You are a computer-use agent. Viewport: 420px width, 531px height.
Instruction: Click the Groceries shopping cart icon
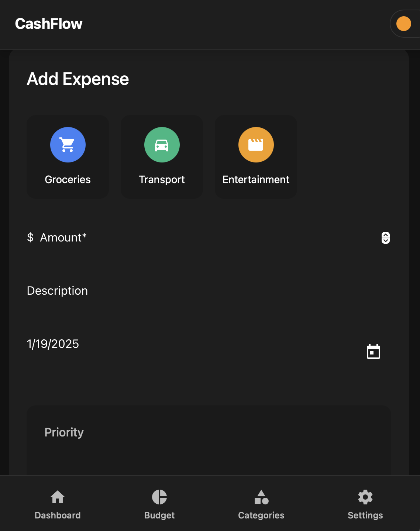(68, 145)
